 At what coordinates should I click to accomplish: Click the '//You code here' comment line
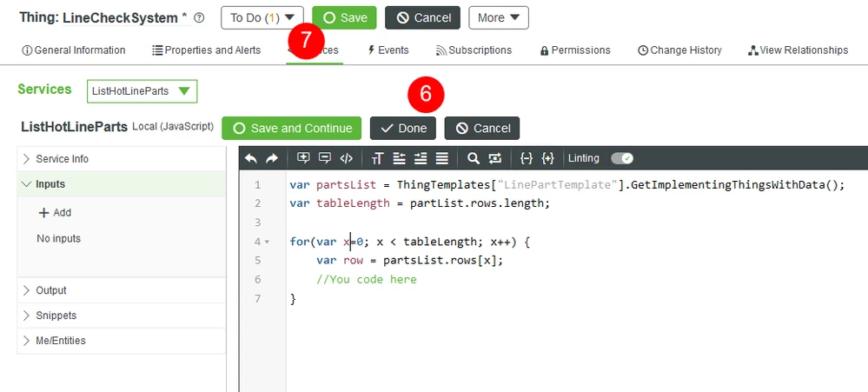point(367,280)
